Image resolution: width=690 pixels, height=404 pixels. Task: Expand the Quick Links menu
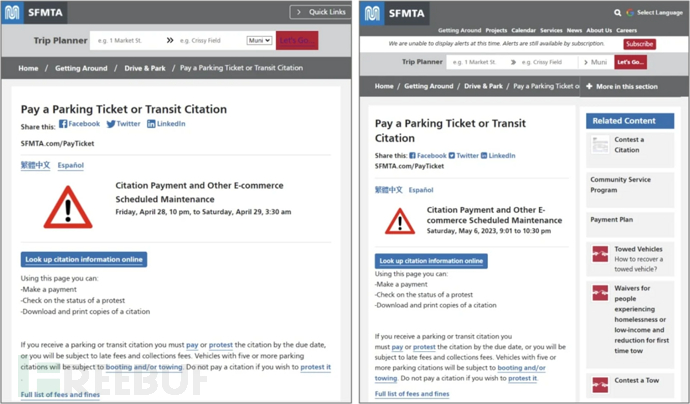[x=320, y=12]
